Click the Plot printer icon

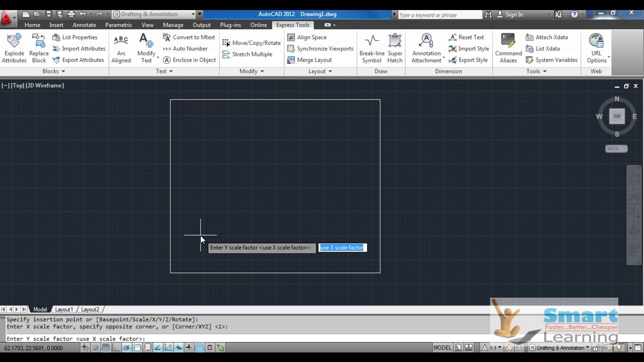coord(71,14)
